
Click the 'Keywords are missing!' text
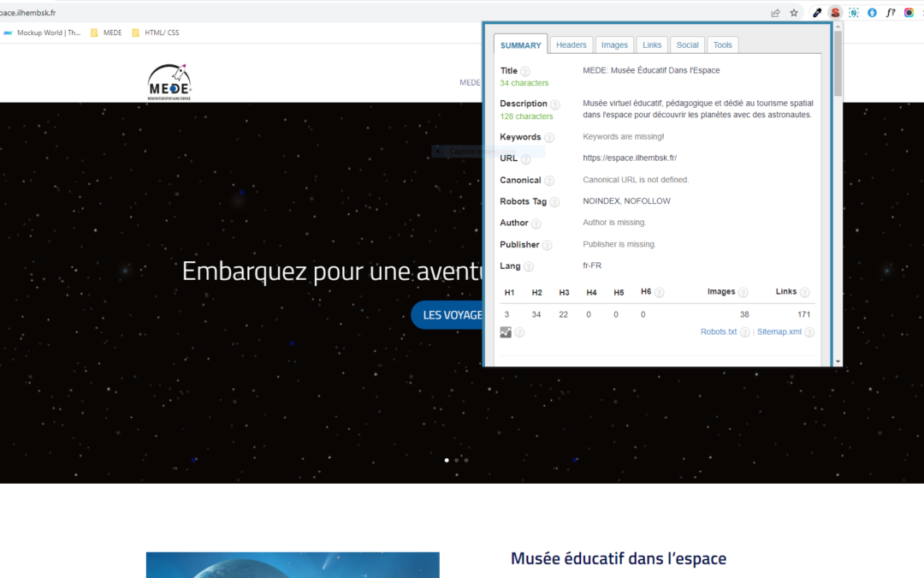tap(624, 136)
